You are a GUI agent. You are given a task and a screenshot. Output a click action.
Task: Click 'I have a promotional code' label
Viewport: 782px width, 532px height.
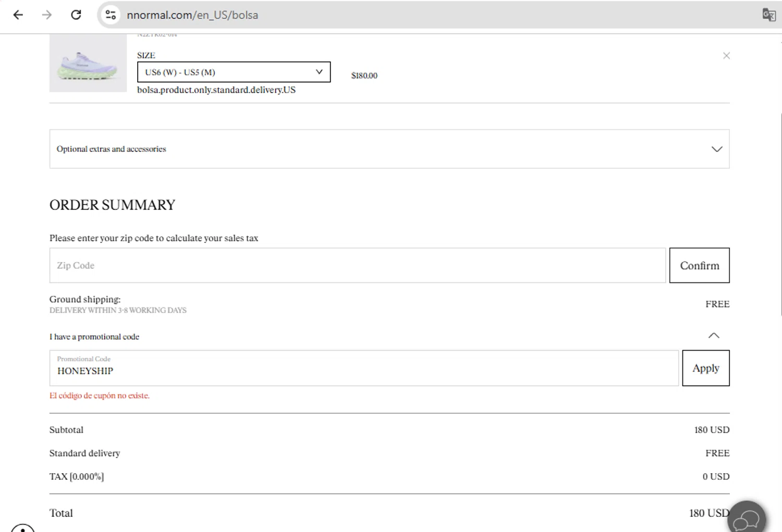point(94,337)
